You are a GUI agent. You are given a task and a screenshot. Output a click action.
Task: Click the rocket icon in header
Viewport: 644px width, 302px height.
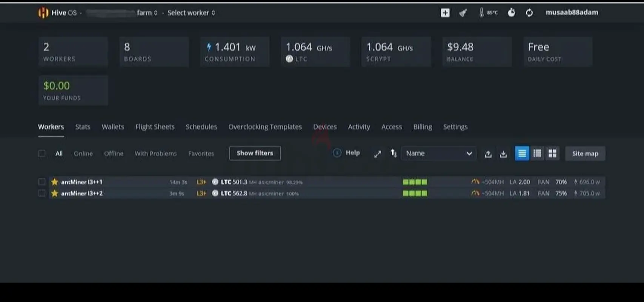pos(463,13)
